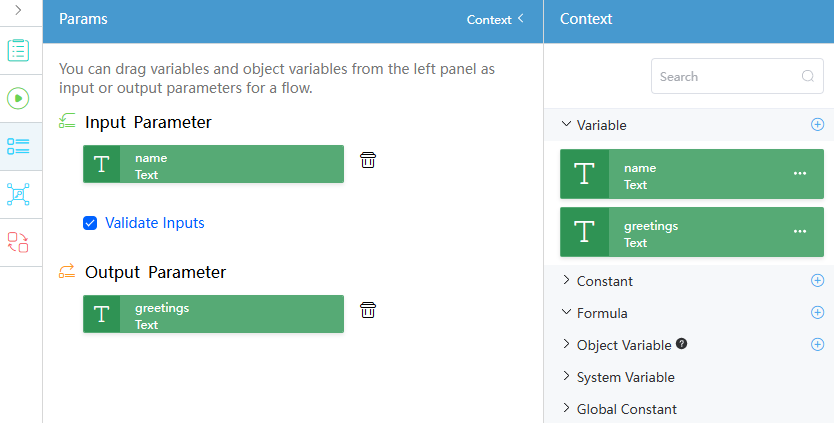Viewport: 834px width, 423px height.
Task: Open the blue diagram node sidebar icon
Action: click(18, 194)
